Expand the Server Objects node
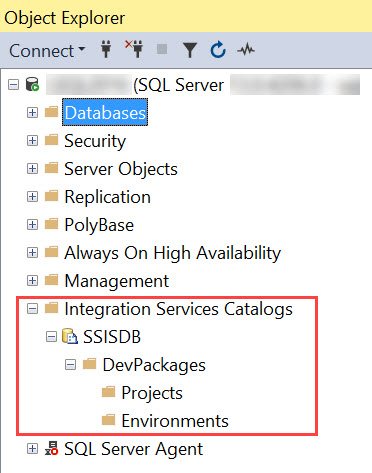 click(32, 169)
